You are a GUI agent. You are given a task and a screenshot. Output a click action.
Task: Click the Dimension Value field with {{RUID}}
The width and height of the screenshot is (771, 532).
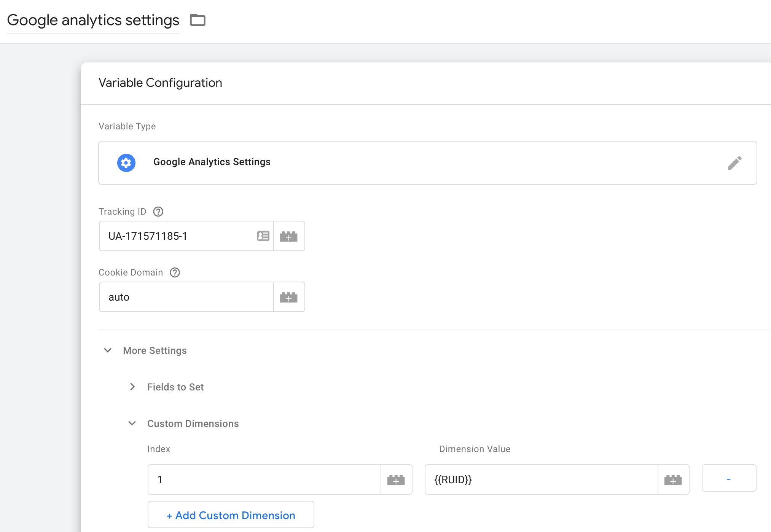coord(542,479)
